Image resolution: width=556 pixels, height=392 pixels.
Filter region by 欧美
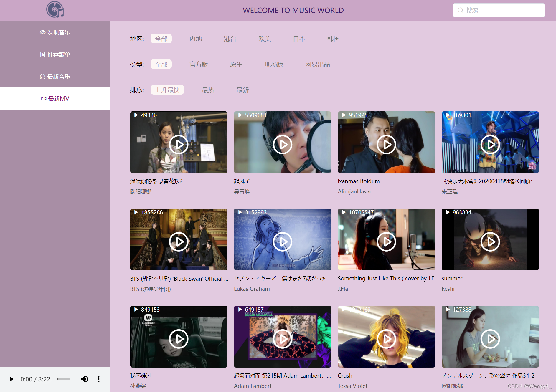[x=265, y=39]
